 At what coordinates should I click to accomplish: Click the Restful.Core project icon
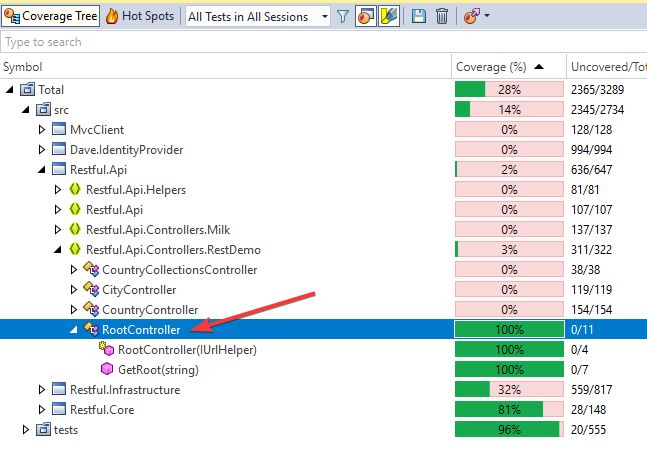tap(59, 409)
